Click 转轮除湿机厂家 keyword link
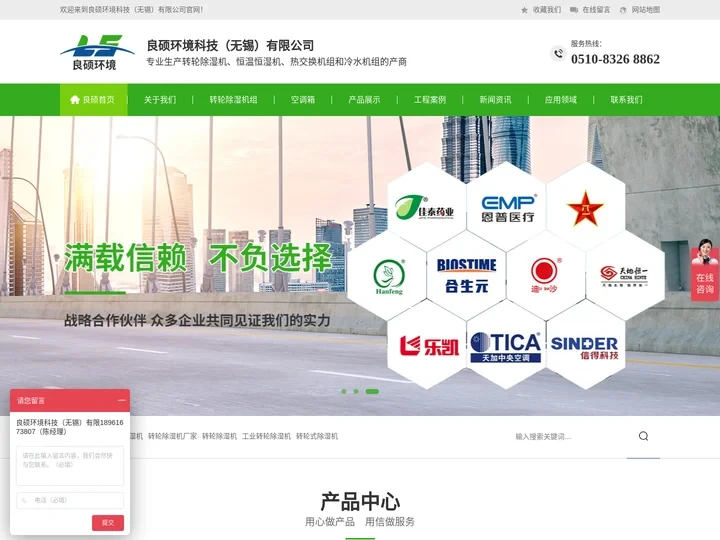This screenshot has width=720, height=540. (172, 436)
